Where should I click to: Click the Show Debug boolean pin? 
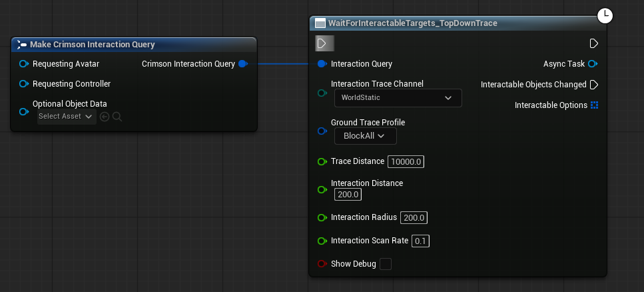322,264
